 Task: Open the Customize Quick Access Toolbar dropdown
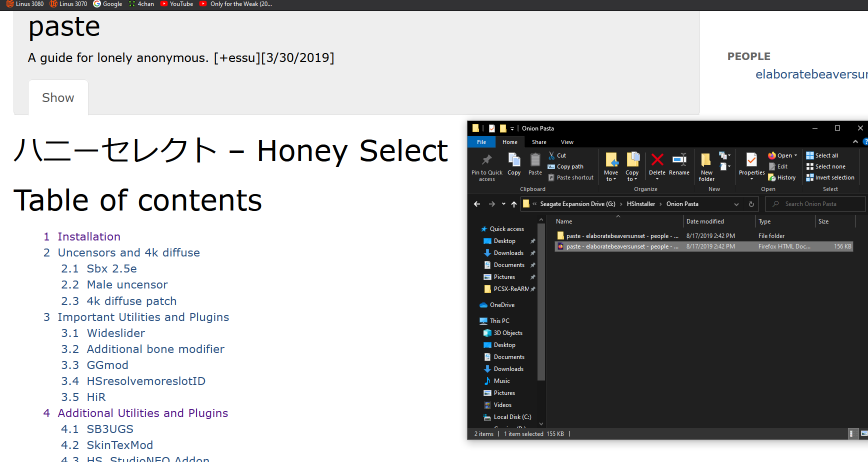512,129
